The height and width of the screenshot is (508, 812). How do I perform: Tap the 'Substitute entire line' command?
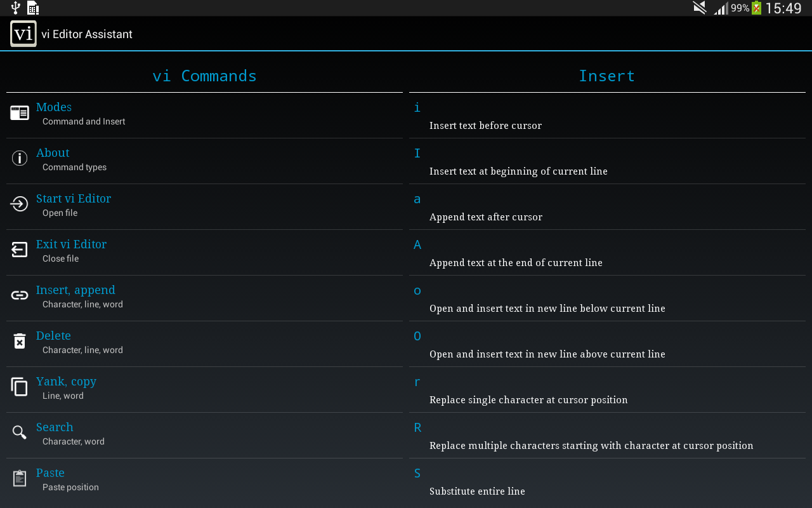(x=477, y=491)
